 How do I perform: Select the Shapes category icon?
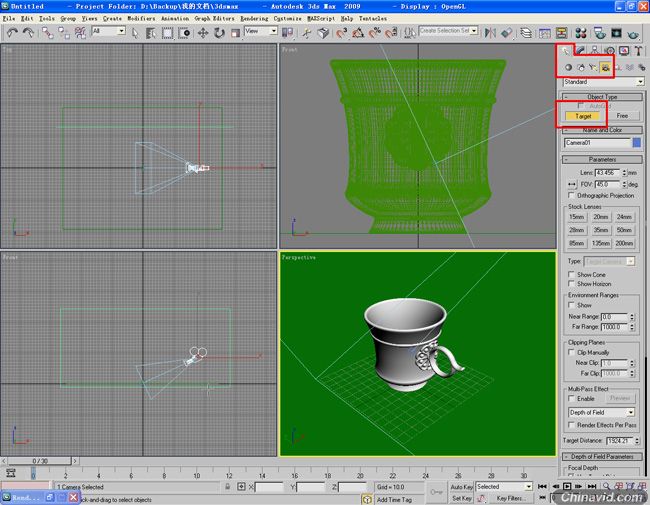point(581,67)
